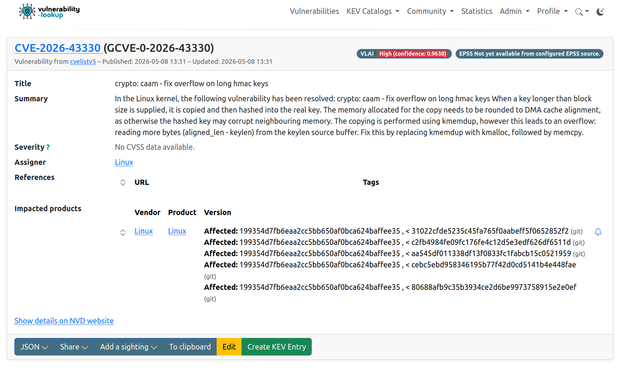This screenshot has height=368, width=627.
Task: Click the EPSS not yet available badge
Action: (x=529, y=54)
